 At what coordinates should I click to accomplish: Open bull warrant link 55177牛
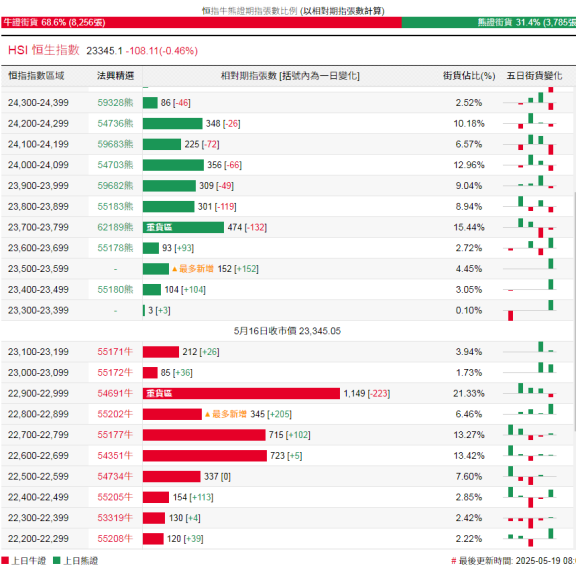115,435
